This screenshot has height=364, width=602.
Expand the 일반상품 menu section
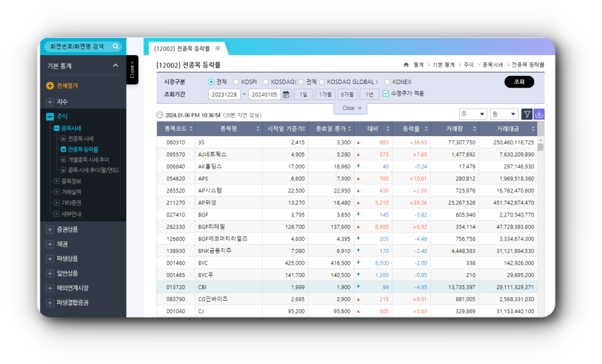click(x=50, y=273)
